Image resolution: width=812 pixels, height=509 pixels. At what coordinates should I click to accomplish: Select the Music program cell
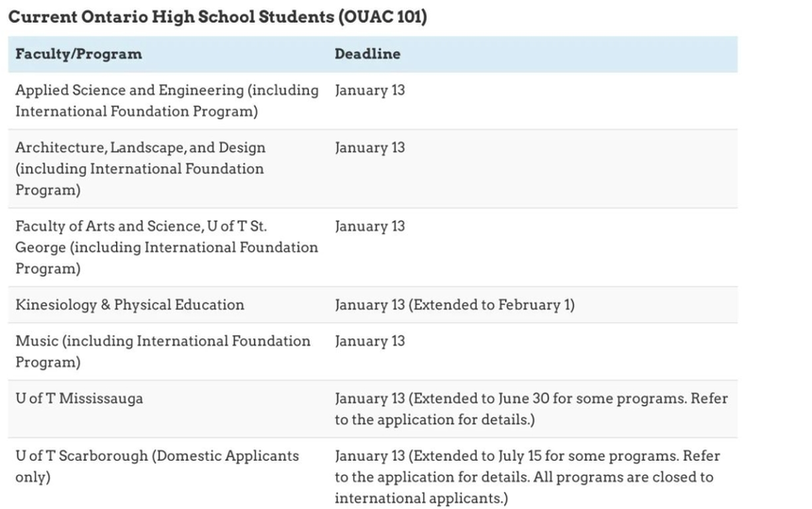click(162, 351)
